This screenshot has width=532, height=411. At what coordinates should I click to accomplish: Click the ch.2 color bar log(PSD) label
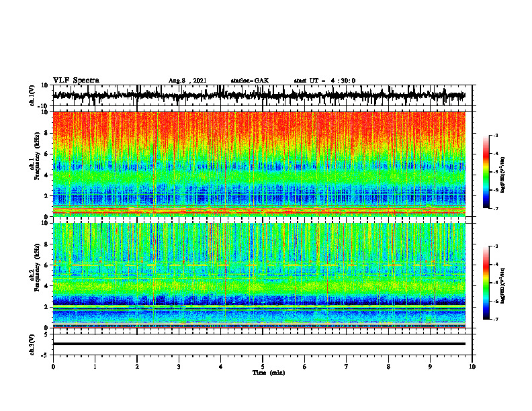(x=502, y=285)
